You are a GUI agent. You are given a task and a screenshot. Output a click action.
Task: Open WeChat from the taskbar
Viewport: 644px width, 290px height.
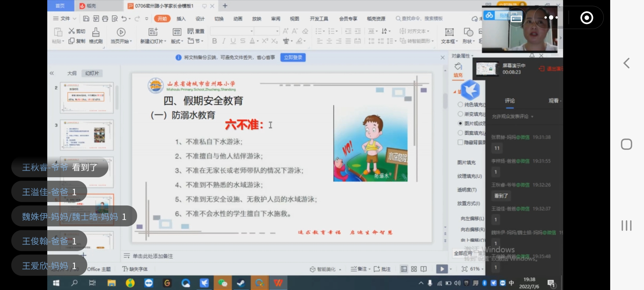point(223,282)
